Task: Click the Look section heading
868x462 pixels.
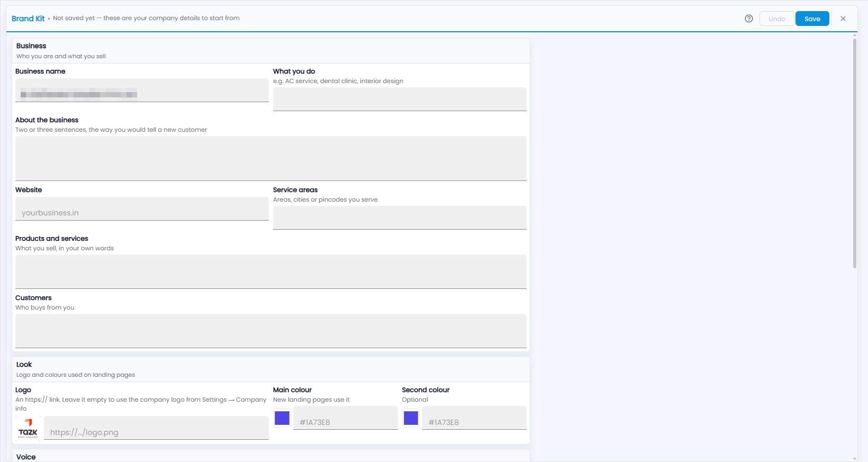Action: tap(24, 365)
